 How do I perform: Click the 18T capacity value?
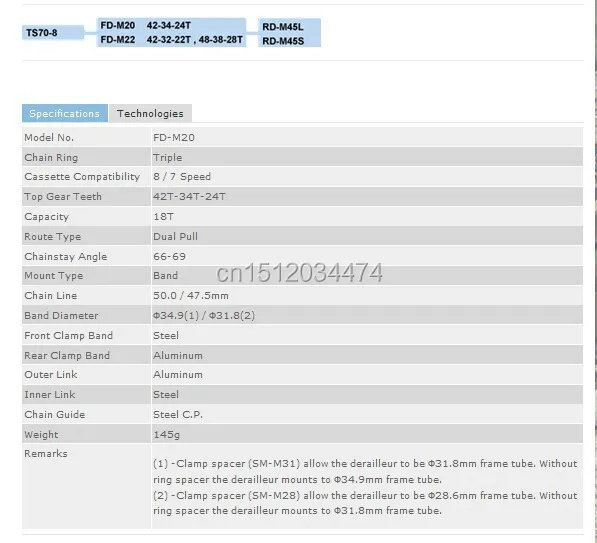pyautogui.click(x=163, y=217)
